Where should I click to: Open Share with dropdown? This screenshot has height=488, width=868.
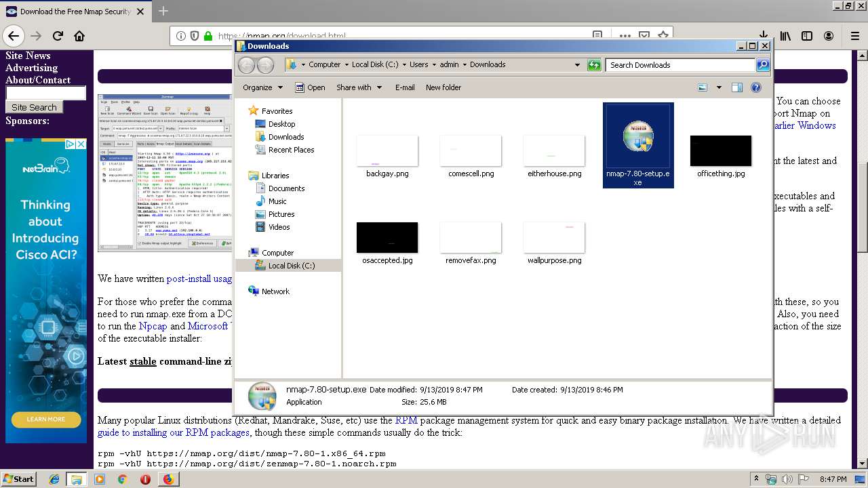point(359,87)
